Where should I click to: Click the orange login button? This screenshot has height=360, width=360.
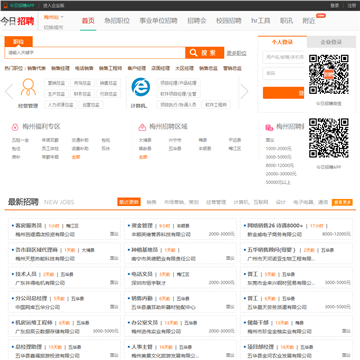point(284,93)
